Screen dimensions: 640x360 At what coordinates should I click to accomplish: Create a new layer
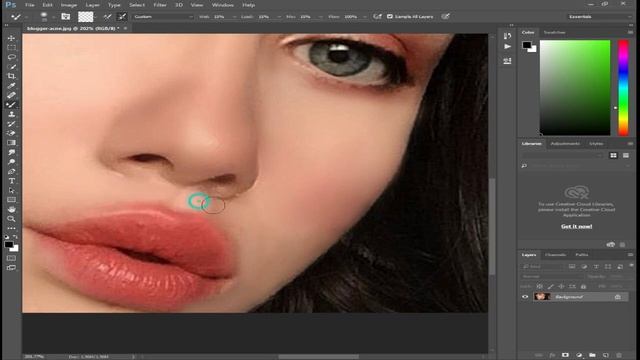[x=606, y=355]
